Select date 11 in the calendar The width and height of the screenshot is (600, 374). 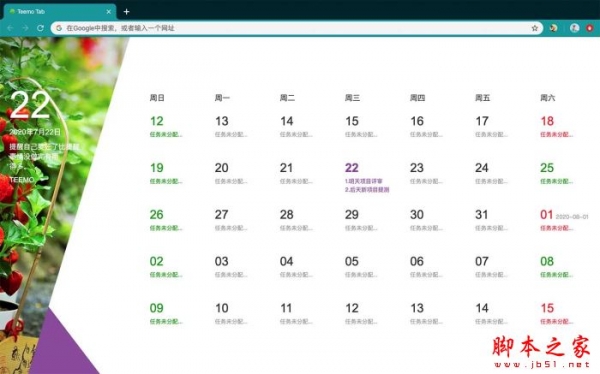point(286,308)
